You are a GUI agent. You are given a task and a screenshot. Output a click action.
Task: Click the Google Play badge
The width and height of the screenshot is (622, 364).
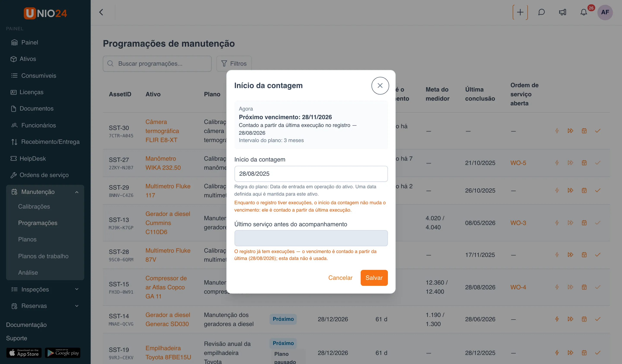coord(63,353)
